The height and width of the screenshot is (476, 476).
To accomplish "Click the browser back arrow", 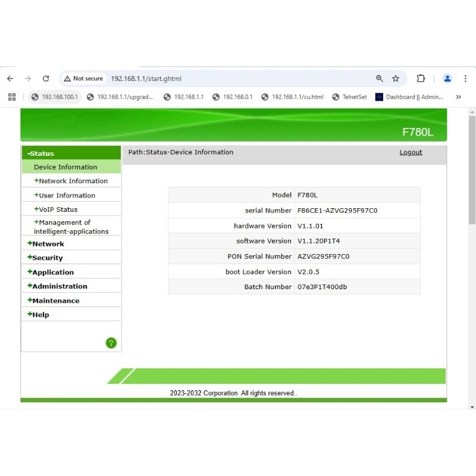I will tap(10, 79).
